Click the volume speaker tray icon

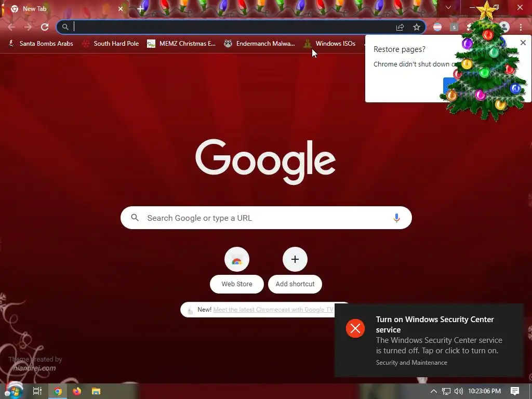click(x=458, y=391)
